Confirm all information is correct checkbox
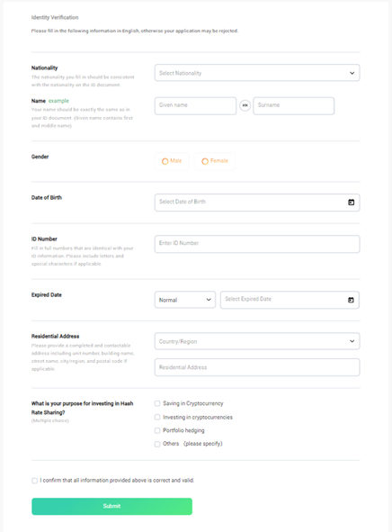The width and height of the screenshot is (392, 532). pyautogui.click(x=34, y=481)
